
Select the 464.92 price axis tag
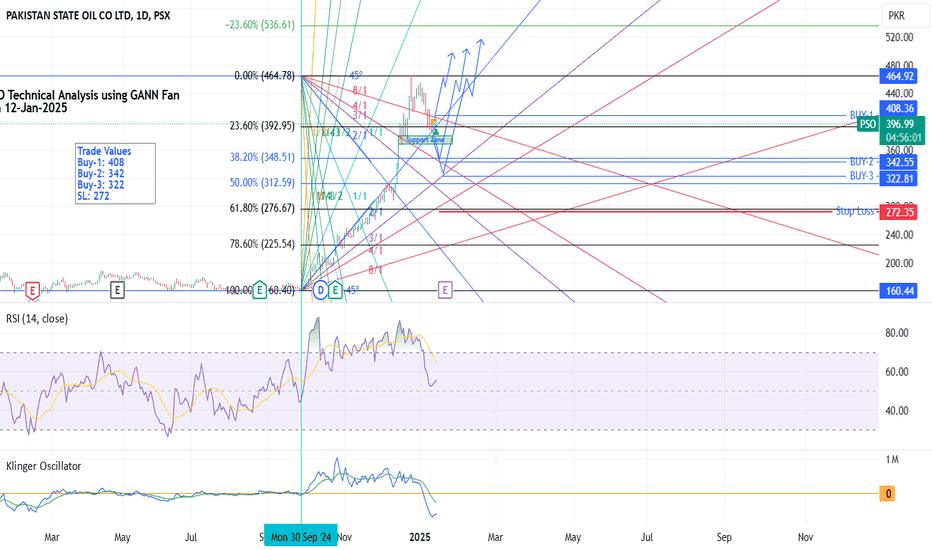pyautogui.click(x=899, y=76)
